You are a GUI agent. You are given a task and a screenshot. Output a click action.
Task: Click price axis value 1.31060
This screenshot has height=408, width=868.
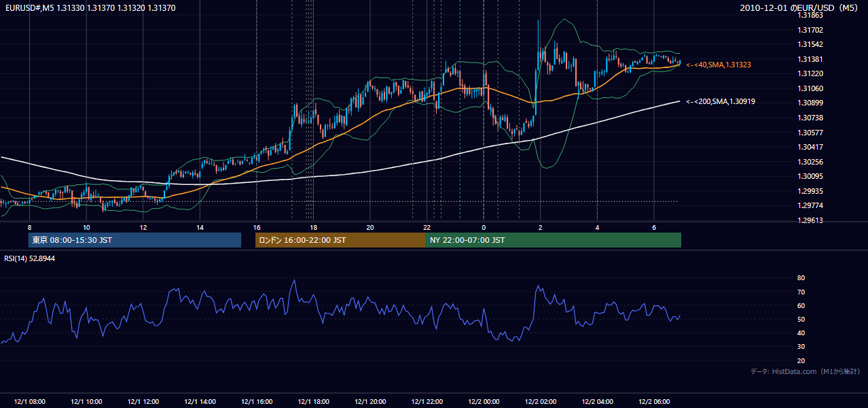coord(810,88)
